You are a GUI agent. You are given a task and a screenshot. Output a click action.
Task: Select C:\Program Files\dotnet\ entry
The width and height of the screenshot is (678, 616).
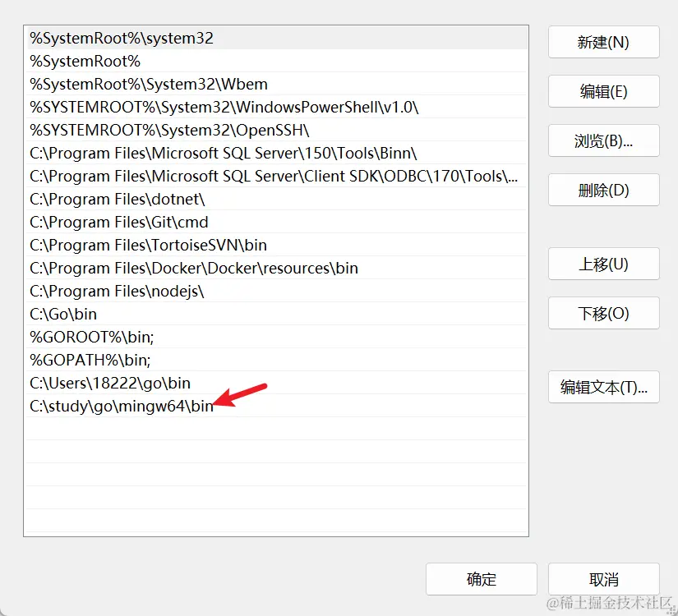coord(277,199)
